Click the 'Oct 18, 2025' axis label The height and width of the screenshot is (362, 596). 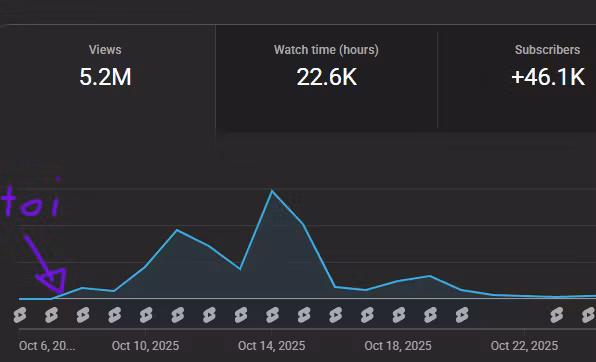point(398,346)
